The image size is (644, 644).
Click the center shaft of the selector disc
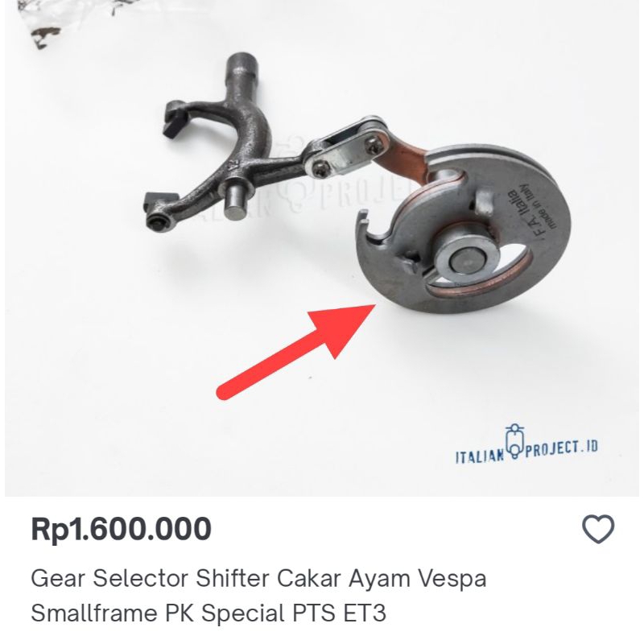[x=467, y=262]
